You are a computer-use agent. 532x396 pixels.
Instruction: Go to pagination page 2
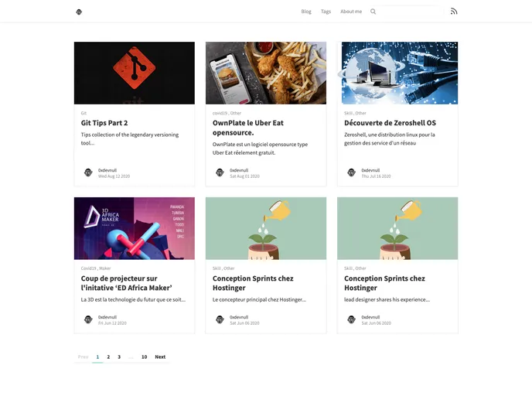pyautogui.click(x=108, y=357)
